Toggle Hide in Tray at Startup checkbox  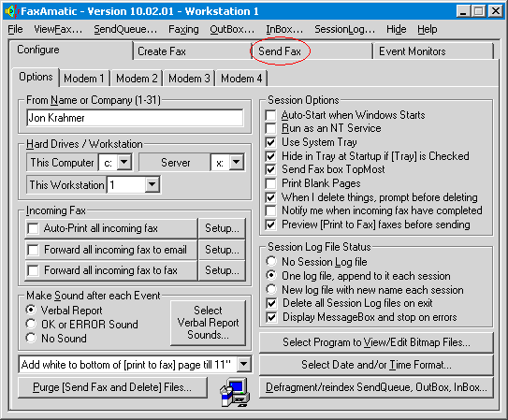pos(270,156)
